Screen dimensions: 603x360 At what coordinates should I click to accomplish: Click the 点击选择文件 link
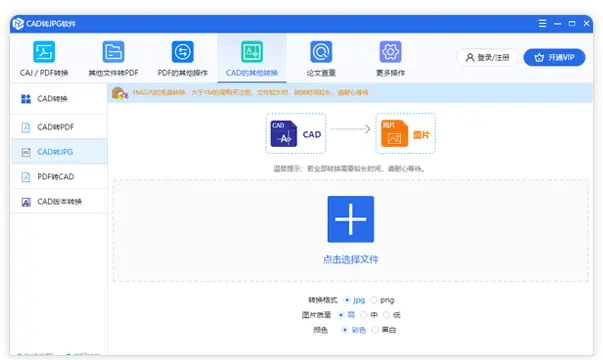(350, 260)
